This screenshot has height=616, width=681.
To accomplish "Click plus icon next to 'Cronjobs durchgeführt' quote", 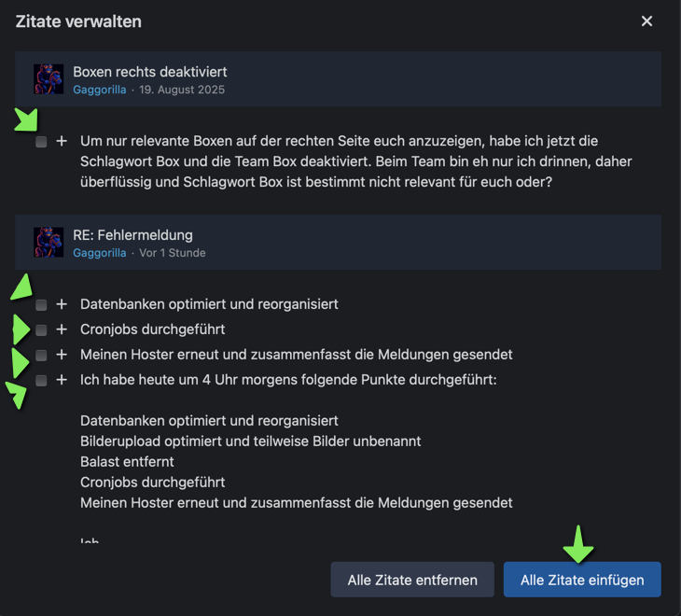I will tap(62, 329).
